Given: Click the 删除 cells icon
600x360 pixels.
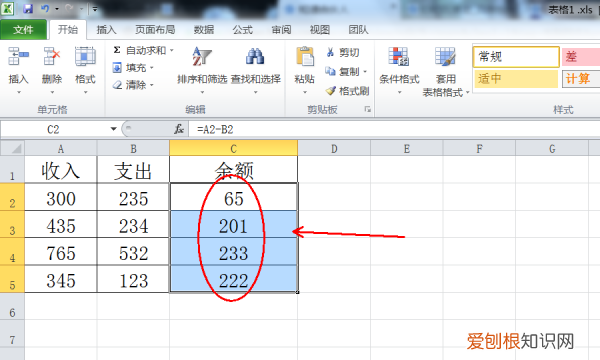Looking at the screenshot, I should coord(52,56).
